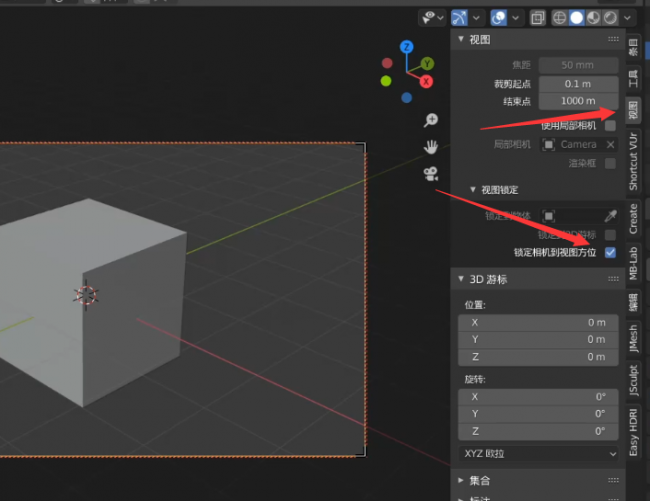
Task: Open the JMesh sidebar tab
Action: [633, 339]
